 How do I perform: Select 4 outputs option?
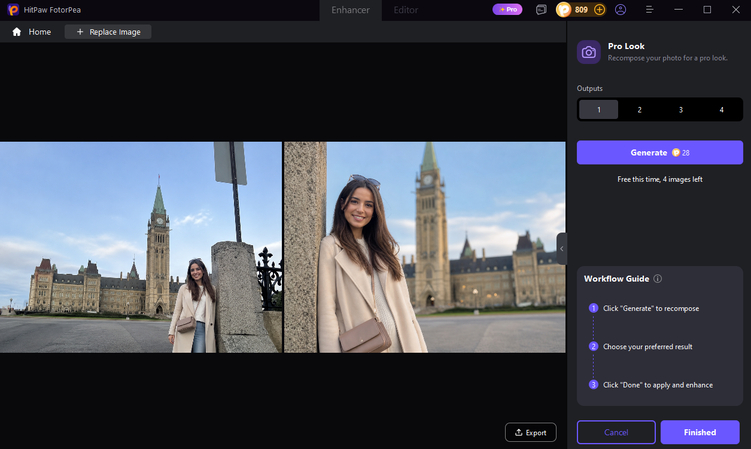pos(721,110)
